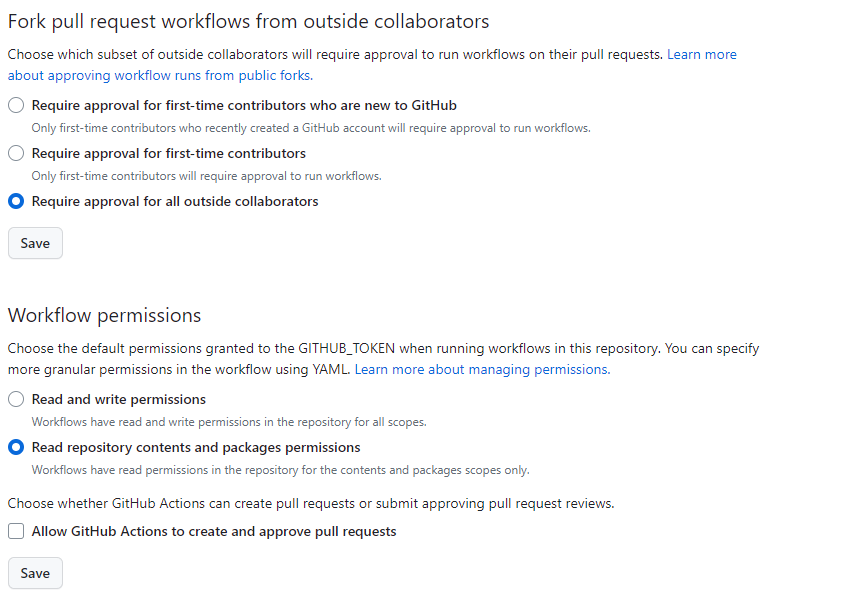Select 'Require approval for first-time contributors' radio
Viewport: 846px width, 597px height.
click(16, 153)
